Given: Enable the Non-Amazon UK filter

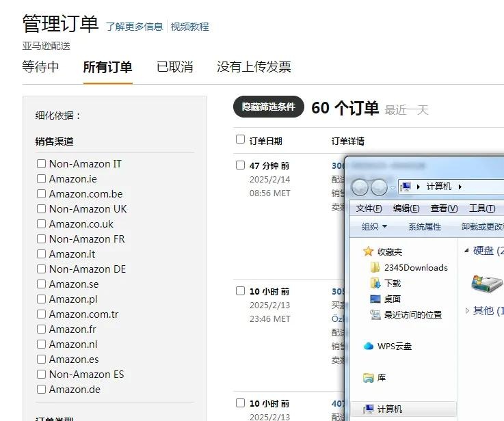Looking at the screenshot, I should coord(41,209).
